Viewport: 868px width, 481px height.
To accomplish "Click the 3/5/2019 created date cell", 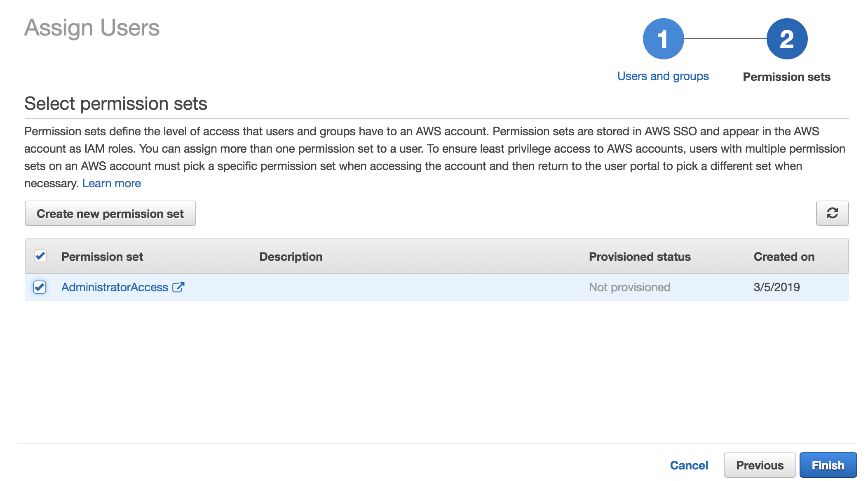I will click(x=777, y=287).
